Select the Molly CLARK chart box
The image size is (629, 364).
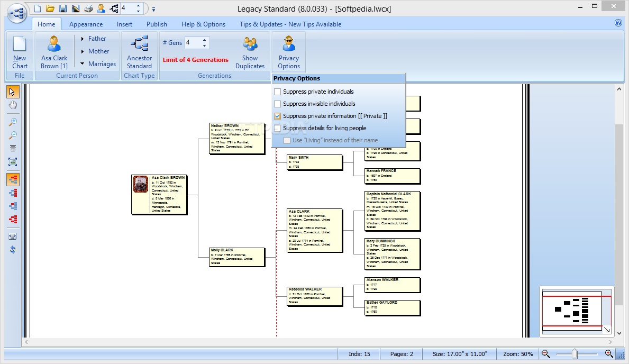tap(236, 257)
